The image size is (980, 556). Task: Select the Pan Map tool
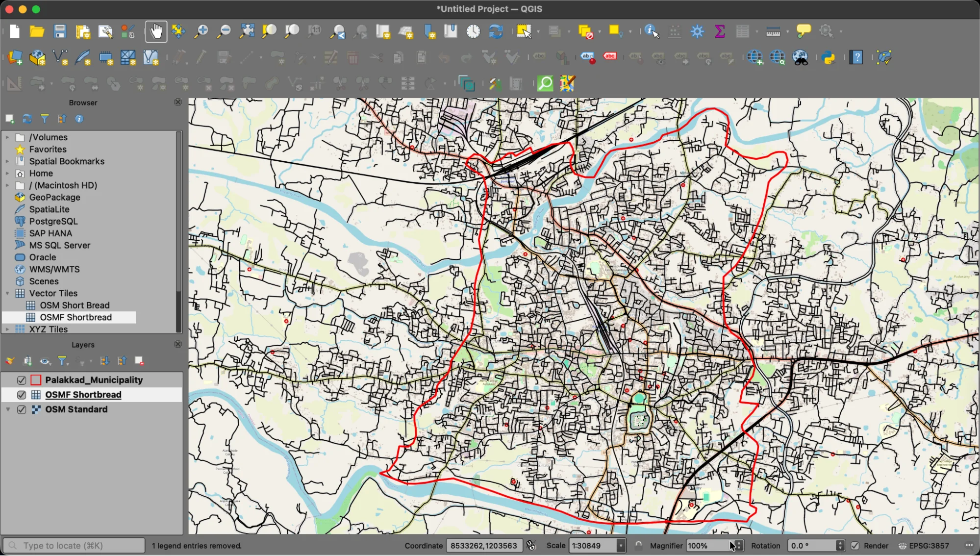click(x=156, y=31)
